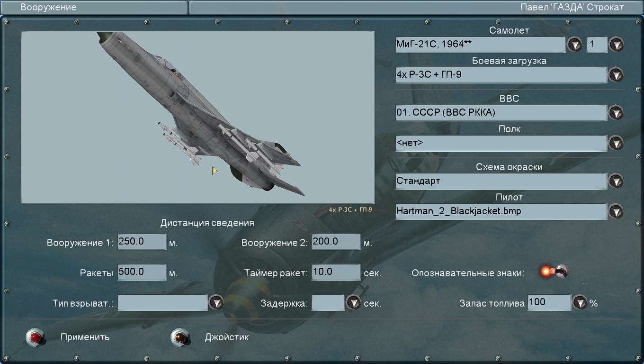Click the Запас топлива field showing 100
The width and height of the screenshot is (644, 364).
click(549, 302)
